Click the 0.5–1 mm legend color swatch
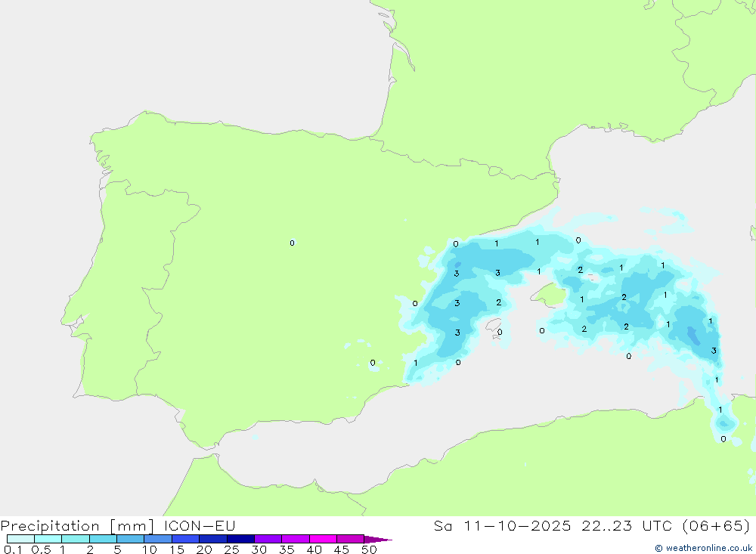This screenshot has width=756, height=554. point(48,539)
